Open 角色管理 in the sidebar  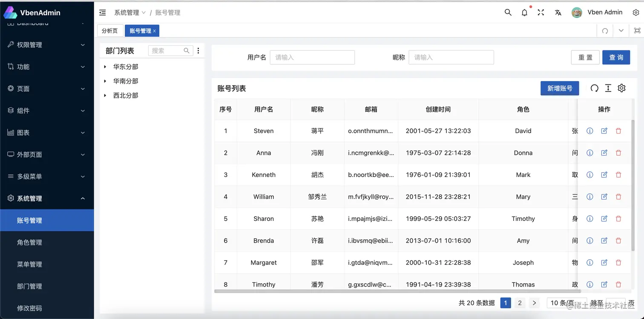[x=47, y=242]
